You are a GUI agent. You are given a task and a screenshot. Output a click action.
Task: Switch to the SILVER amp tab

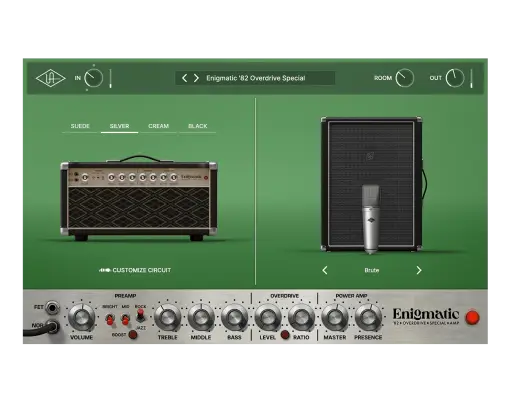[x=119, y=126]
